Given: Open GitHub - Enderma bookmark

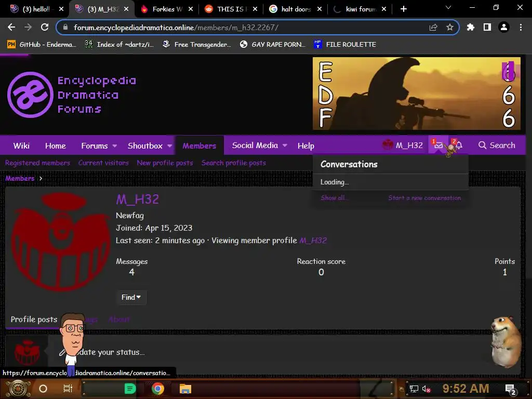Looking at the screenshot, I should click(x=42, y=44).
